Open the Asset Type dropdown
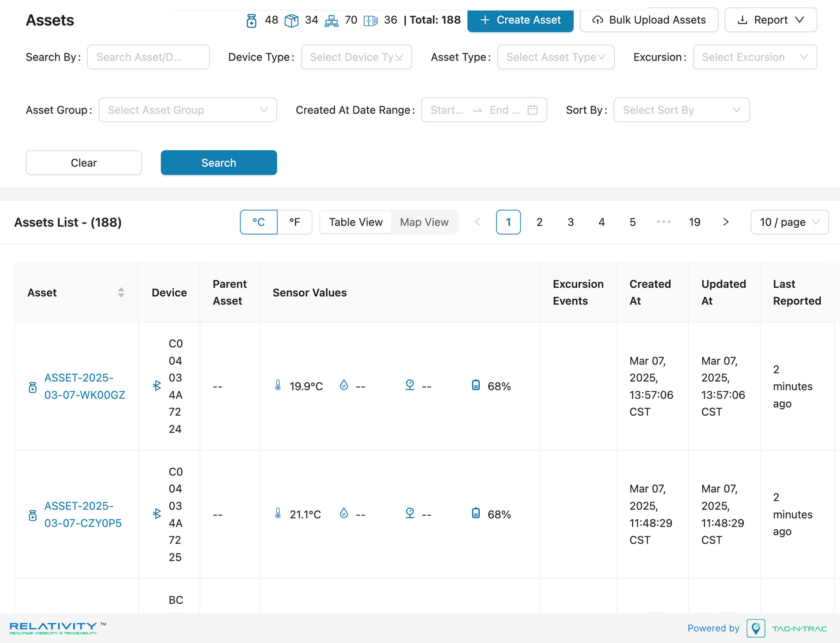Image resolution: width=840 pixels, height=643 pixels. [x=556, y=57]
